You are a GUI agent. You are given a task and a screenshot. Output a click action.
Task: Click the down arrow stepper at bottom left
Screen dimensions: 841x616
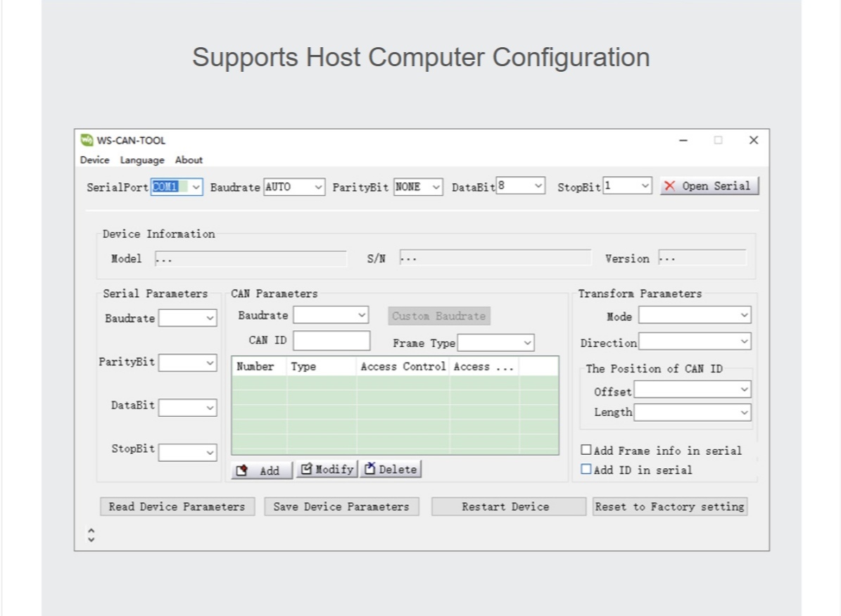coord(91,539)
